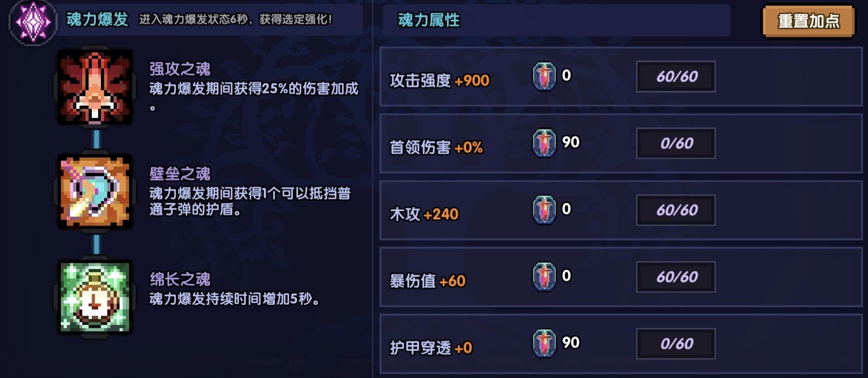Click the 60/60 counter for 暴伤值

point(675,276)
